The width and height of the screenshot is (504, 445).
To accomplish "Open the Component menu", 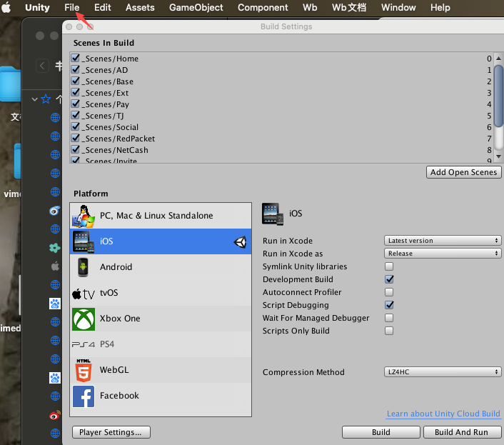I will coord(263,7).
